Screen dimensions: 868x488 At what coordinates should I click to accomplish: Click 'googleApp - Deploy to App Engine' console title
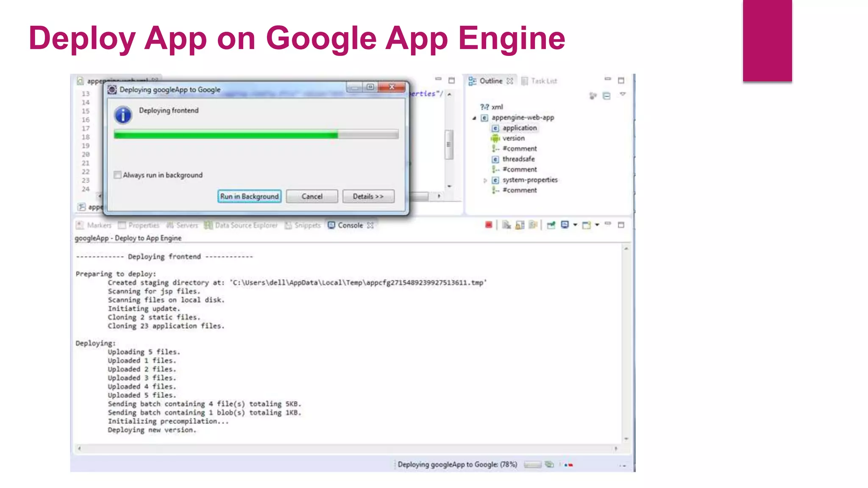pyautogui.click(x=128, y=238)
